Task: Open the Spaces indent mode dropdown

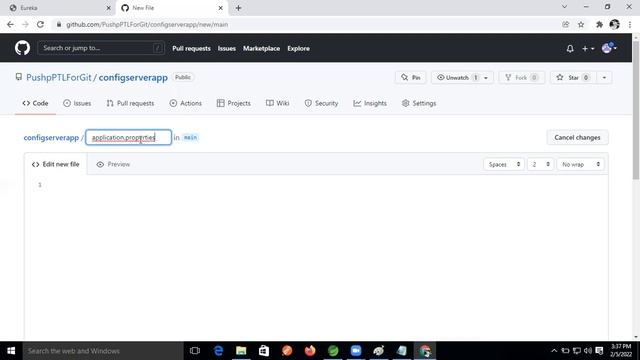Action: [x=504, y=164]
